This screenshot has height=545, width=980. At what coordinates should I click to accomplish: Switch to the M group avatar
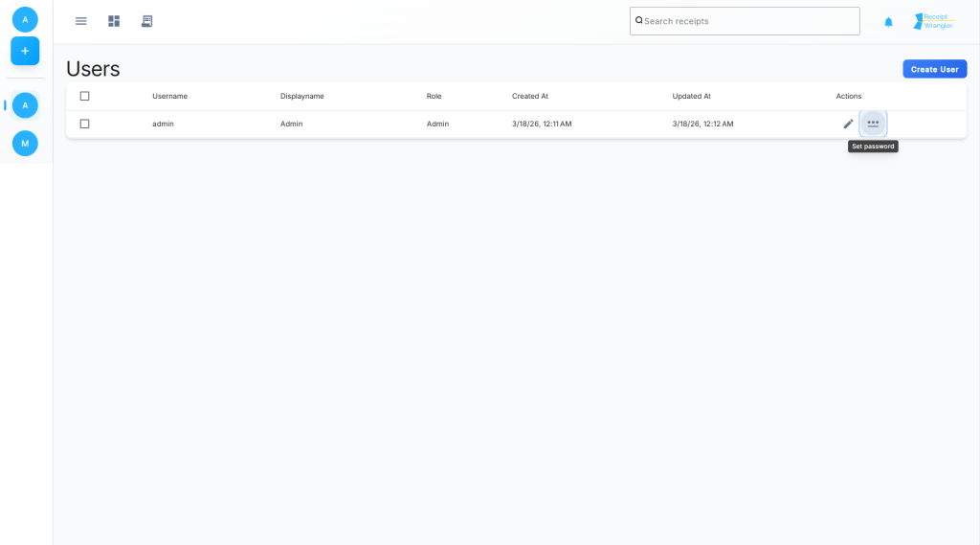(25, 143)
